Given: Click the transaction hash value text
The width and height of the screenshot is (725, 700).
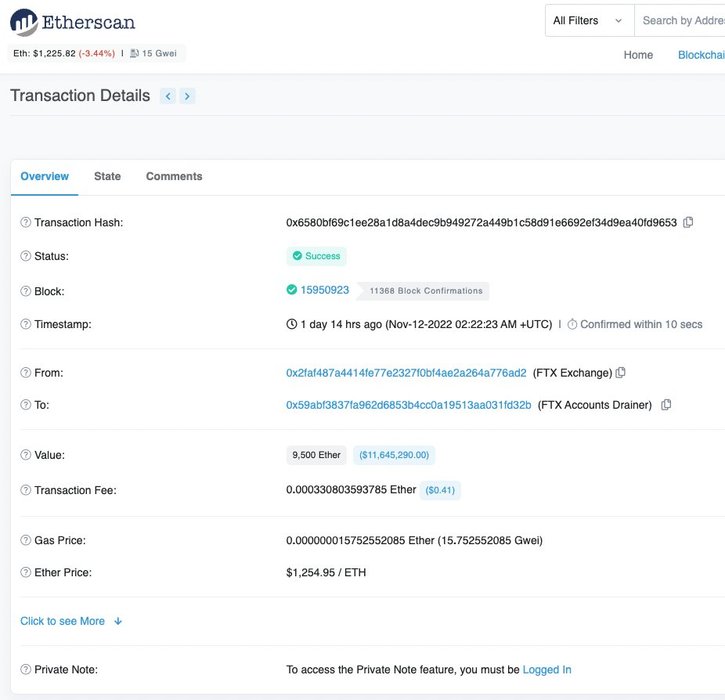Looking at the screenshot, I should pyautogui.click(x=481, y=222).
